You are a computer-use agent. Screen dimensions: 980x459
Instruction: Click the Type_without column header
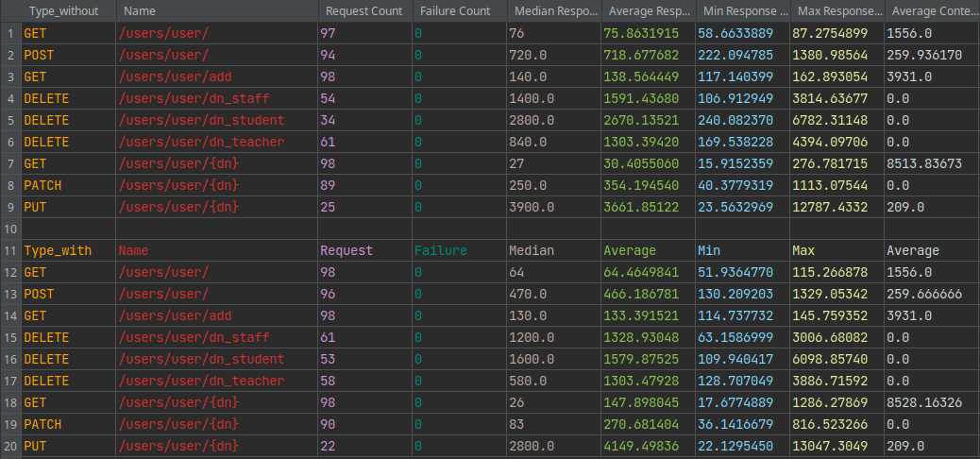(59, 11)
